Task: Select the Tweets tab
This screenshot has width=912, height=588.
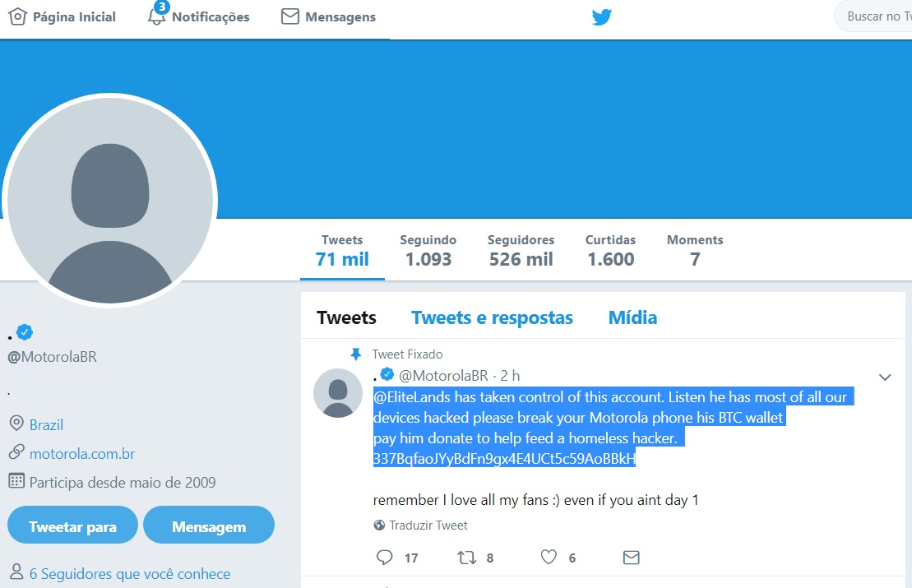Action: 347,317
